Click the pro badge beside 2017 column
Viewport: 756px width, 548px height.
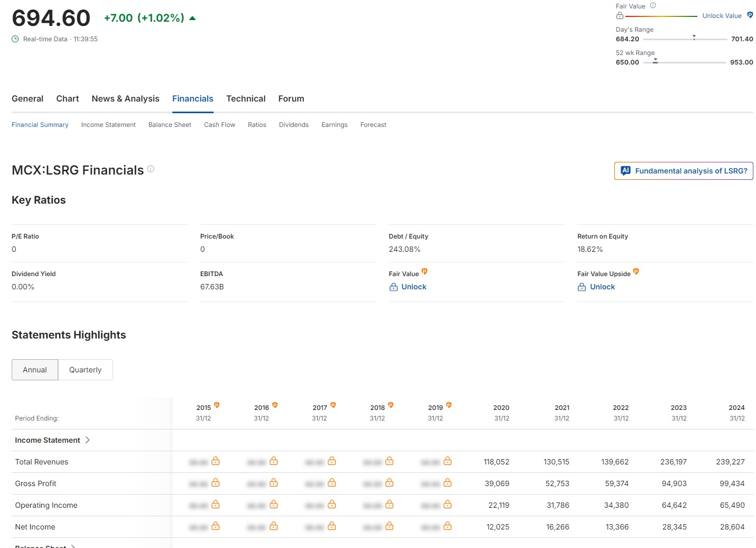(333, 405)
